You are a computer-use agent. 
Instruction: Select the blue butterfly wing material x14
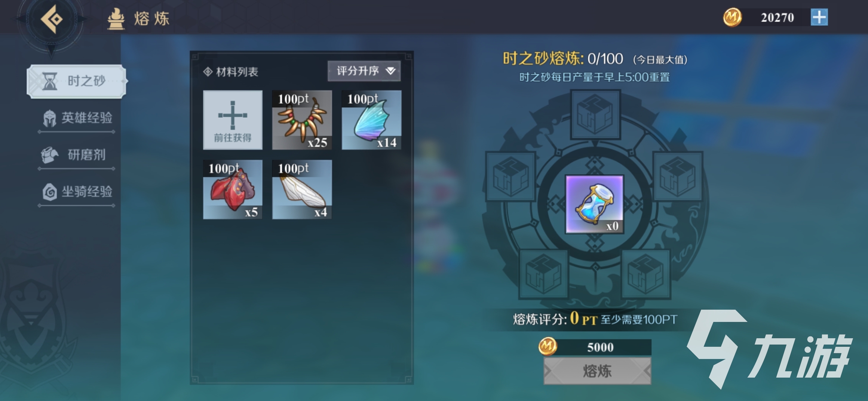tap(371, 120)
